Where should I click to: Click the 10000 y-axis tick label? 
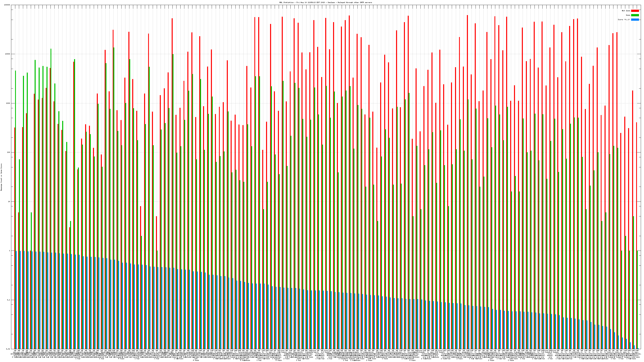coord(8,54)
